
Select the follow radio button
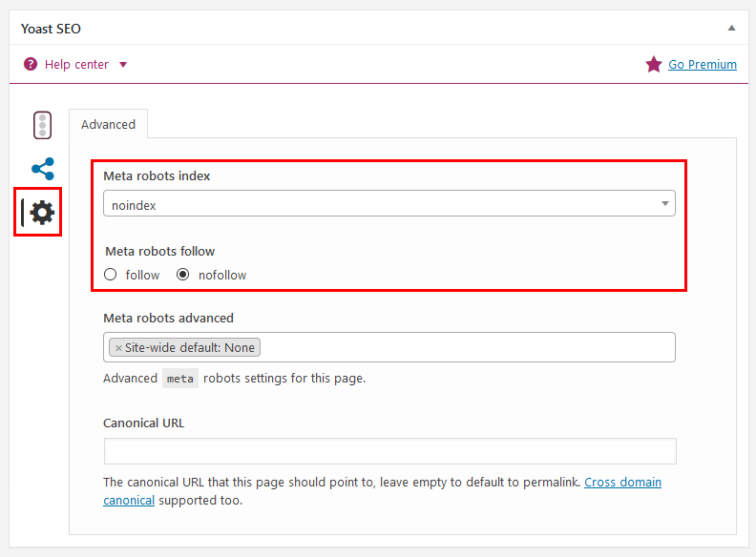(111, 275)
